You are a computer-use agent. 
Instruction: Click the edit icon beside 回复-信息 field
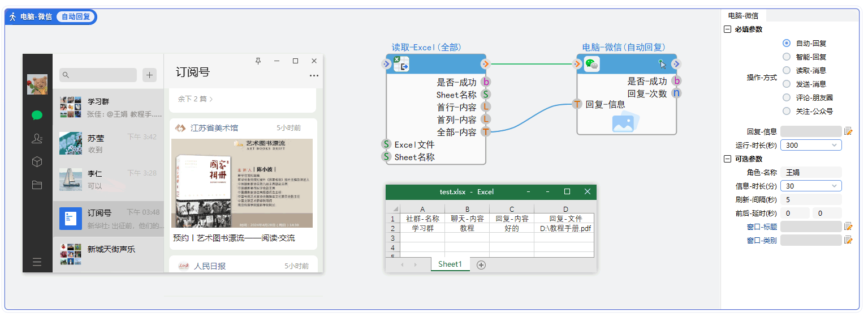tap(848, 131)
